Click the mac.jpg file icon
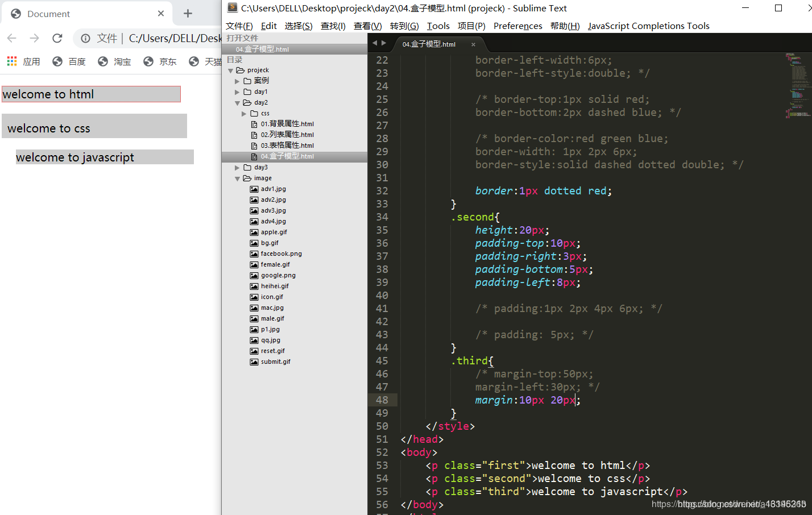Image resolution: width=812 pixels, height=515 pixels. tap(254, 308)
